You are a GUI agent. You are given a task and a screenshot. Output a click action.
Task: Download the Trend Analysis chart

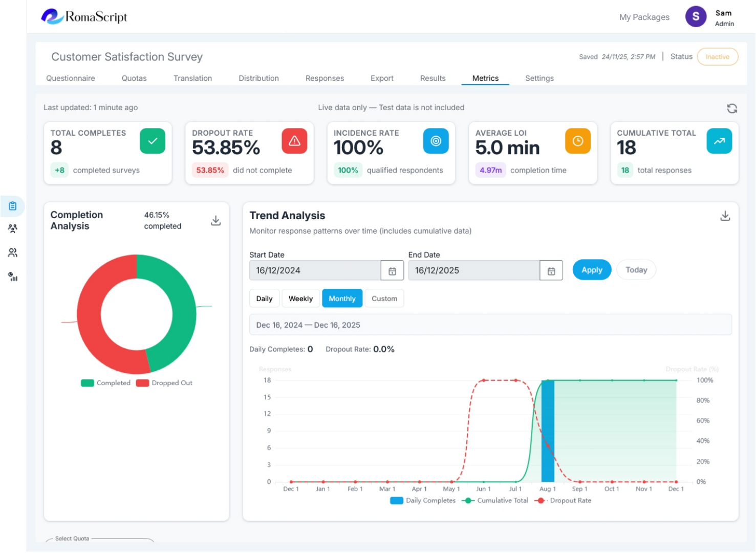coord(725,216)
